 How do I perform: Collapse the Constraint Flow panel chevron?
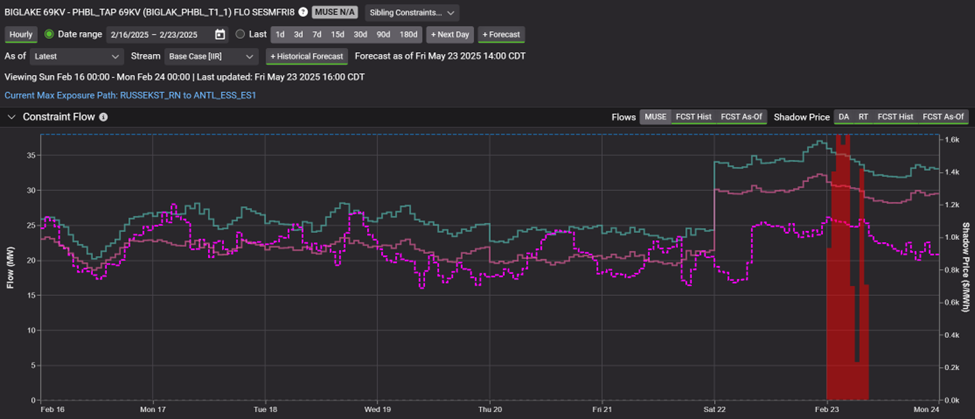click(x=11, y=117)
